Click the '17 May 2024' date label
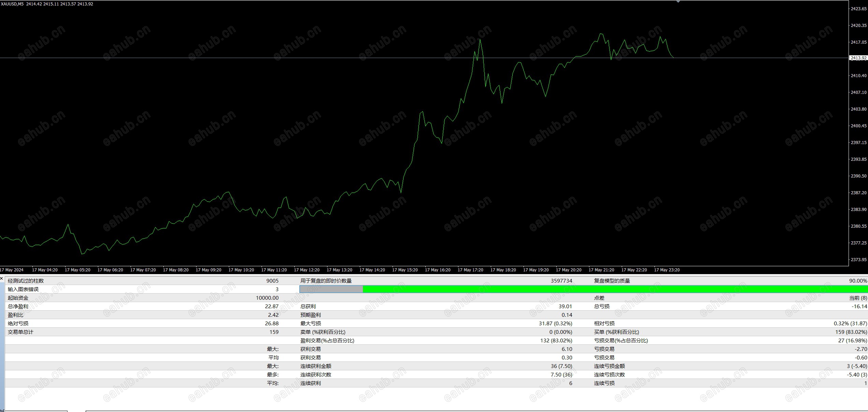Screen dimensions: 868x412 [x=12, y=270]
